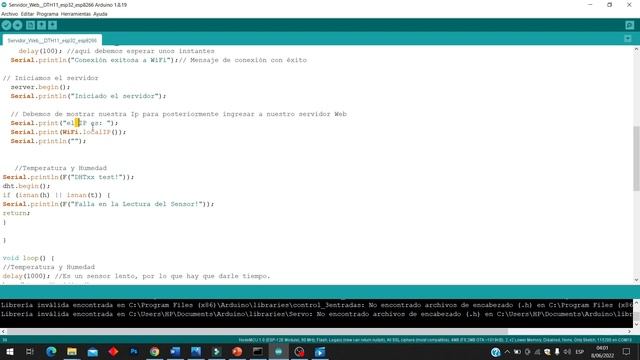Open Task View on the taskbar
Screen dimensions: 640x360
[29, 351]
